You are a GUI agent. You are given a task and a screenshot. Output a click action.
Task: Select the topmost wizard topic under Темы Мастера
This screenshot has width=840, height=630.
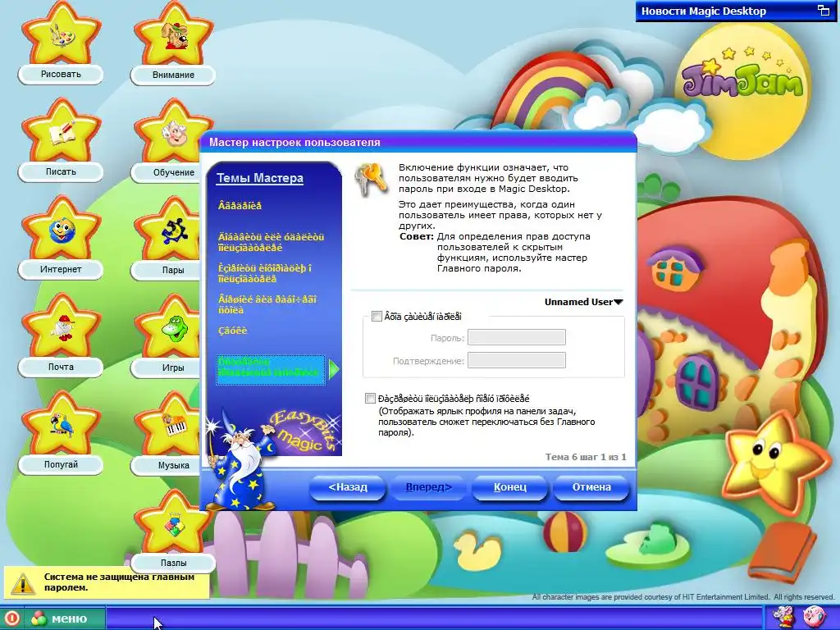tap(240, 206)
